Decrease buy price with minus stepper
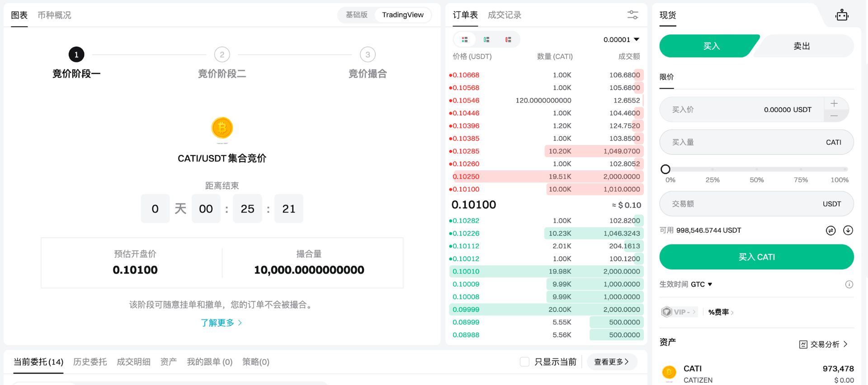 pos(834,116)
